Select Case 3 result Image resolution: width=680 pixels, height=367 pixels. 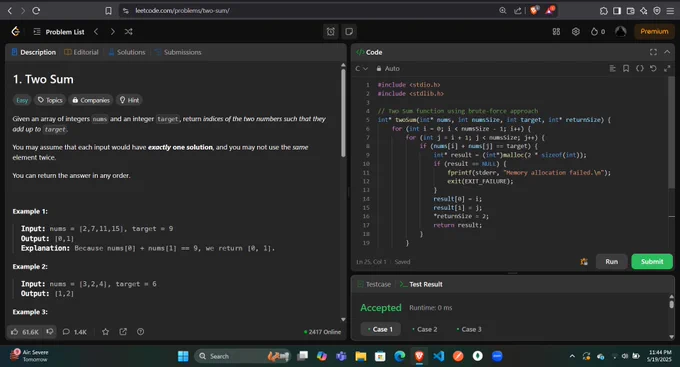coord(469,329)
